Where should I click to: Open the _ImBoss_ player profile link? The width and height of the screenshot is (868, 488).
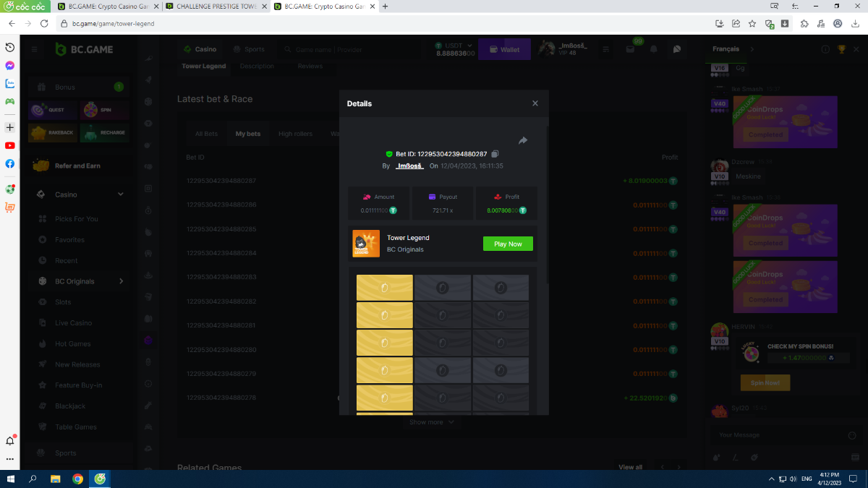pos(409,166)
